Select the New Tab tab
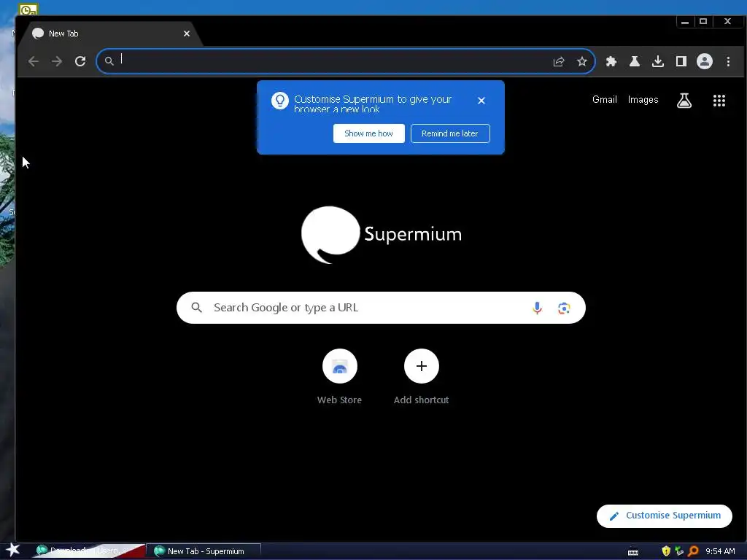The height and width of the screenshot is (560, 747). (109, 34)
